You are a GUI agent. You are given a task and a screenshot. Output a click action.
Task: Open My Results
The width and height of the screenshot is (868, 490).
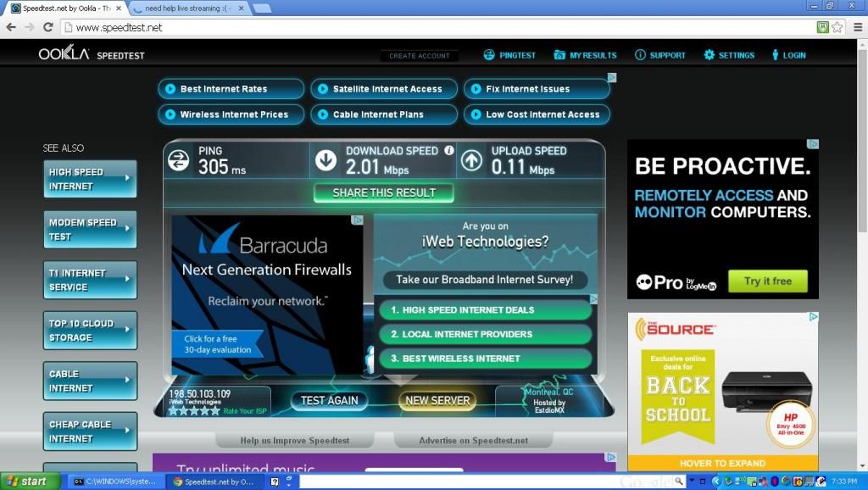tap(593, 55)
